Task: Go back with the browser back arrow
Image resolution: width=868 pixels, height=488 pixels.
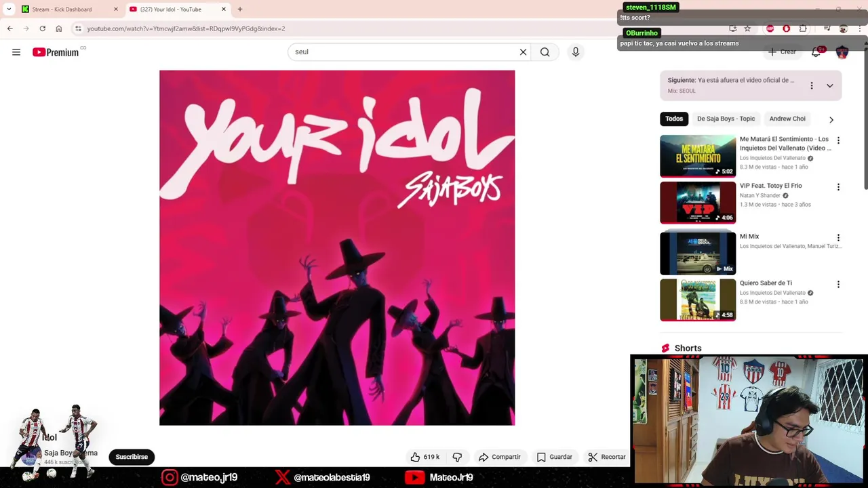Action: (x=9, y=28)
